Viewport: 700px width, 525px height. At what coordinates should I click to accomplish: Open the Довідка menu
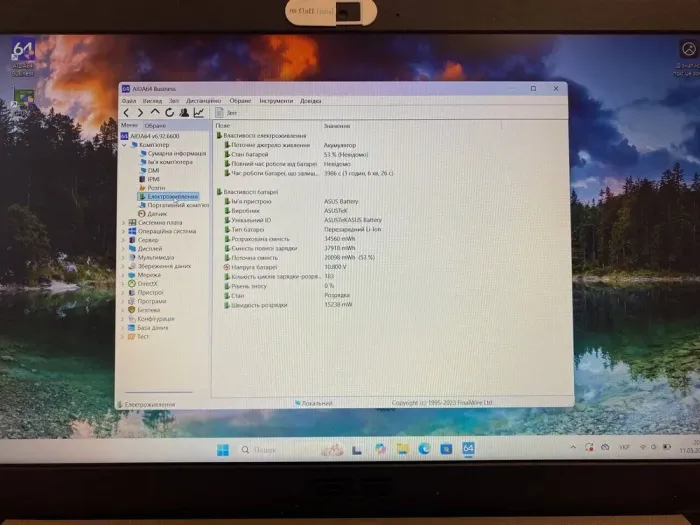tap(311, 101)
